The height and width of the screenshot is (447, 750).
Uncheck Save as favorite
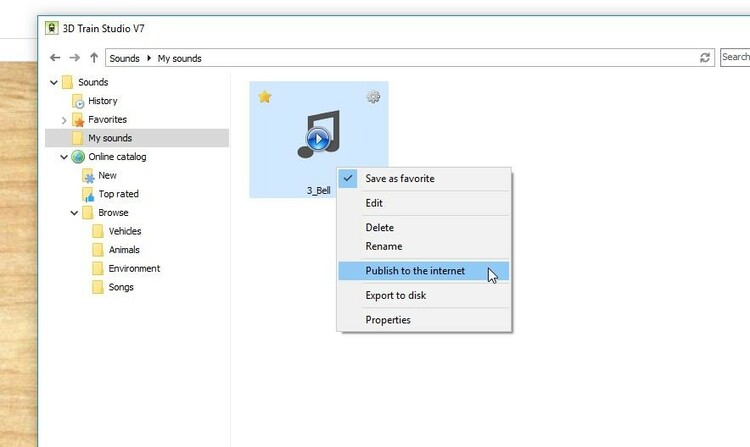[x=424, y=179]
